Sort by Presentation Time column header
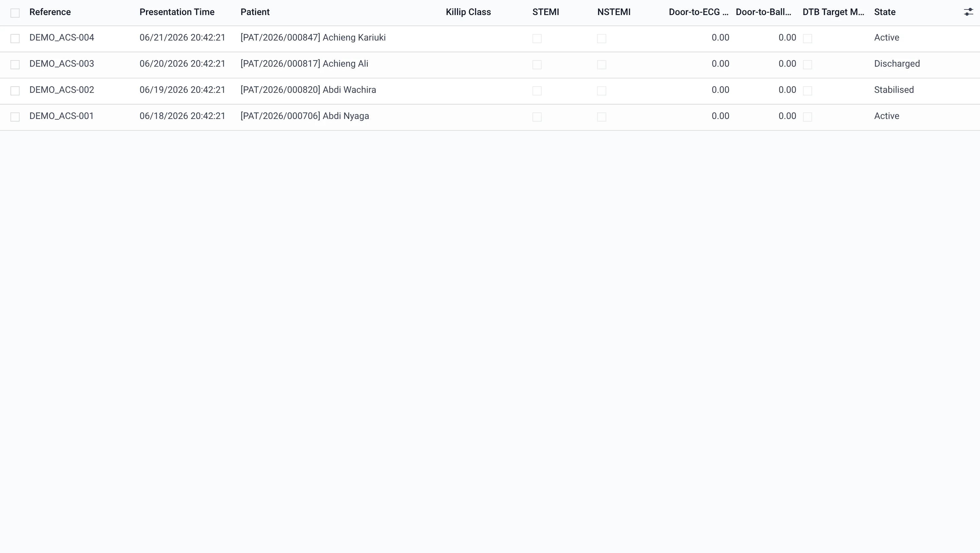Viewport: 980px width, 553px height. click(177, 12)
